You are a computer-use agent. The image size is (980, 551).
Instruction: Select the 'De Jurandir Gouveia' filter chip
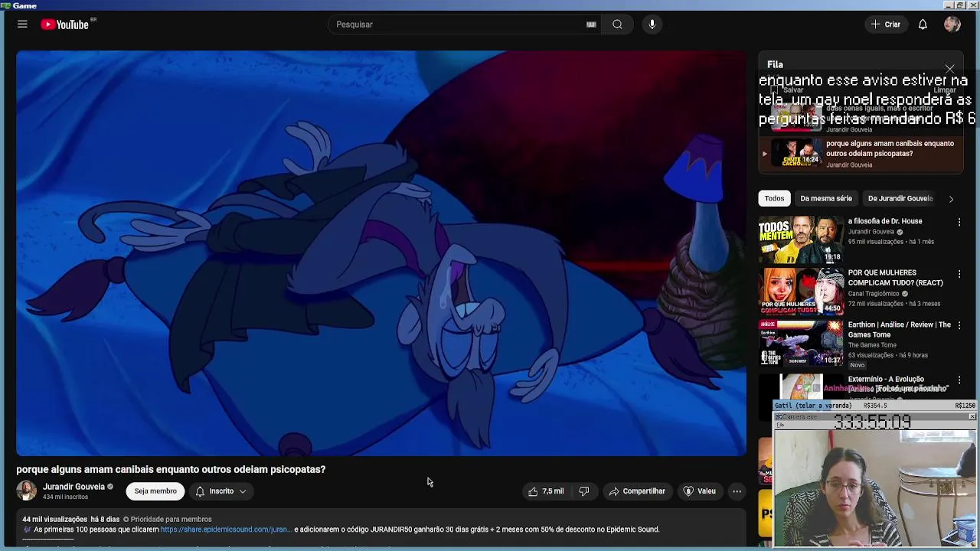(x=900, y=198)
